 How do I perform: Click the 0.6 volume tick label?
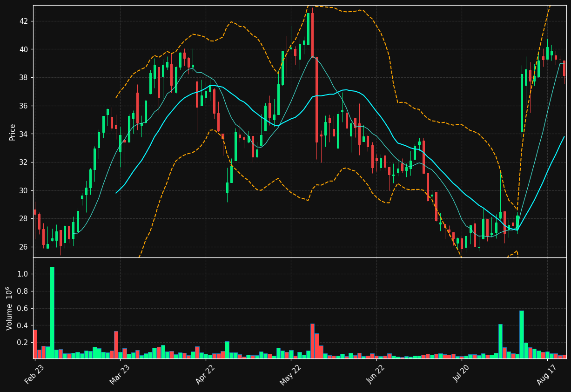[x=23, y=309]
